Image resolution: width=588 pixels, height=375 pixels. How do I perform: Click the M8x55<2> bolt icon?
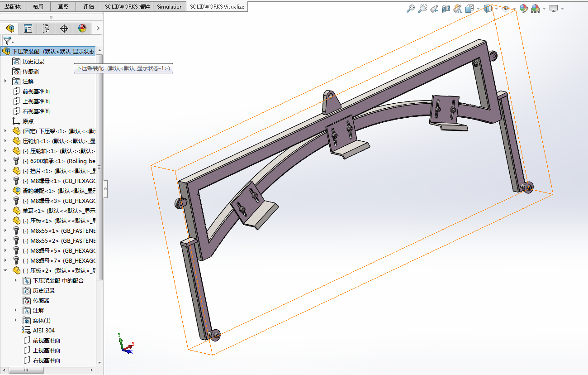[x=16, y=240]
